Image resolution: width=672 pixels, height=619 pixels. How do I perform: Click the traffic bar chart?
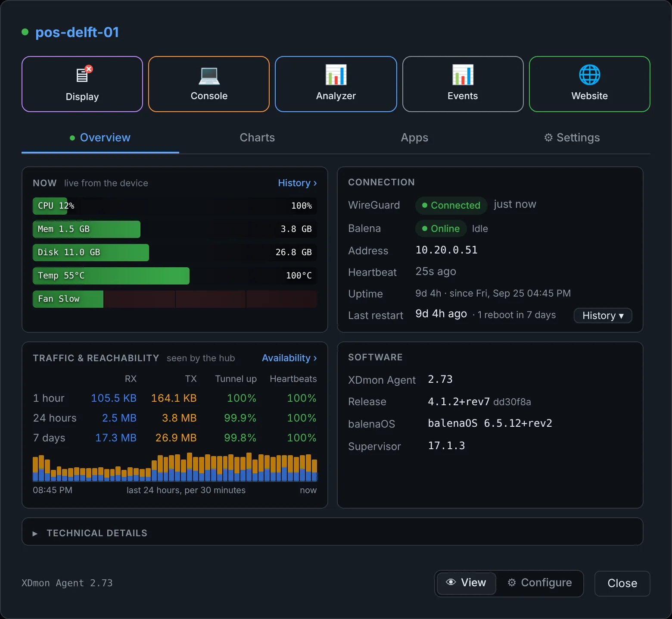[x=175, y=467]
